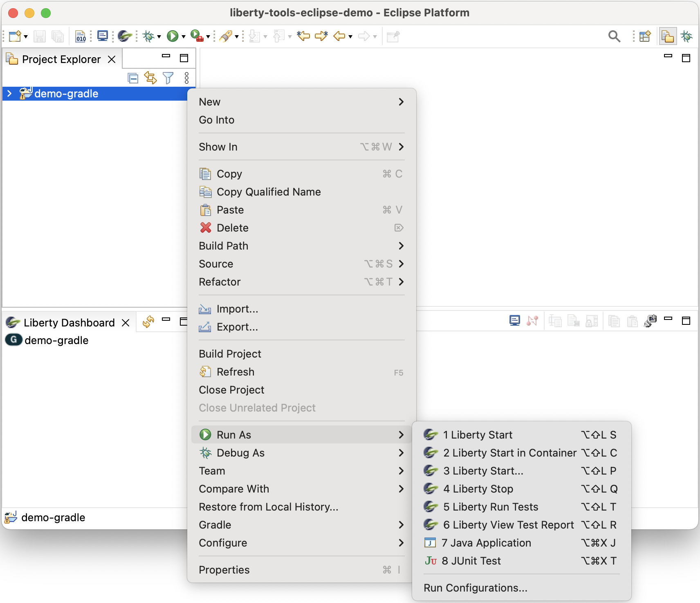
Task: Switch to the Debug perspective icon
Action: pos(687,36)
